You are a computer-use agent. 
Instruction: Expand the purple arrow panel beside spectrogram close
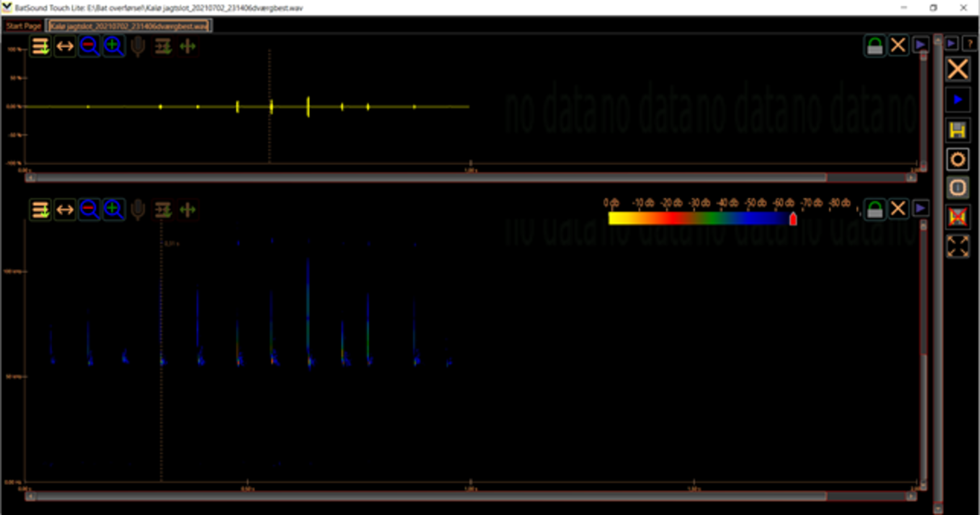[920, 209]
